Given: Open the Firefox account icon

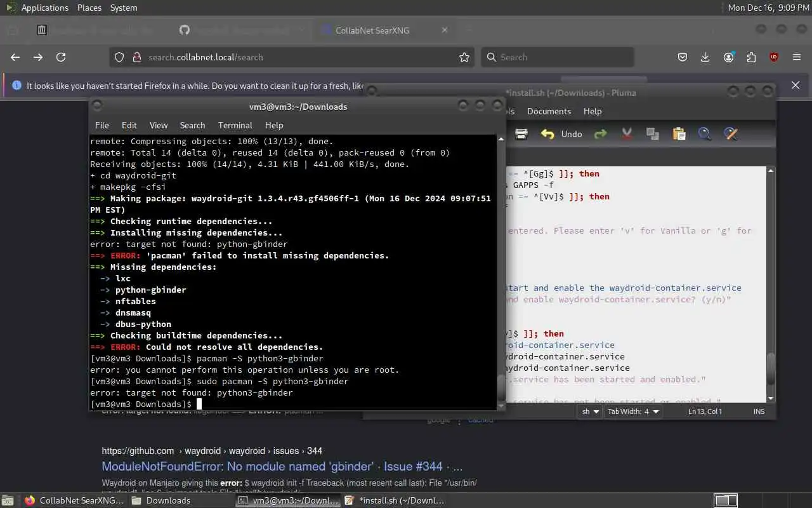Looking at the screenshot, I should click(x=728, y=57).
